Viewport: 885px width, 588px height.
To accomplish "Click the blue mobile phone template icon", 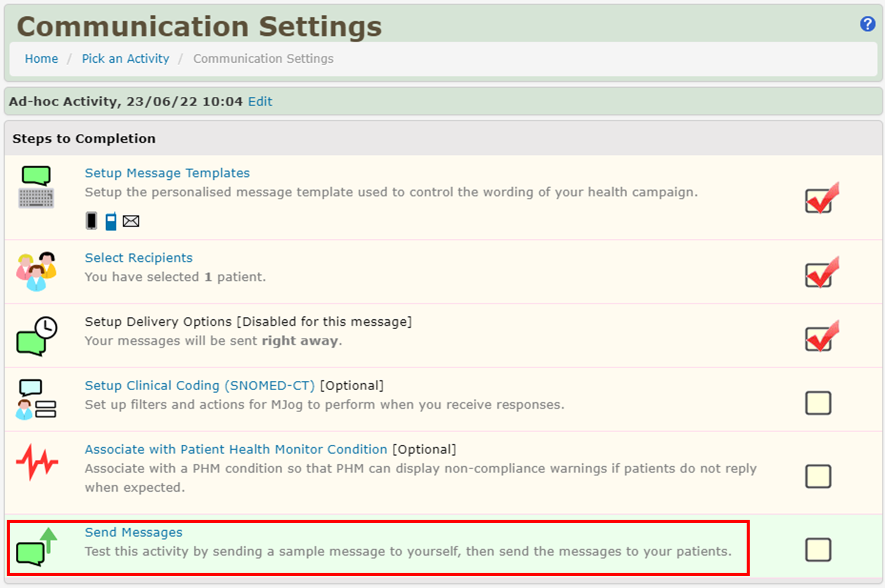I will [111, 221].
